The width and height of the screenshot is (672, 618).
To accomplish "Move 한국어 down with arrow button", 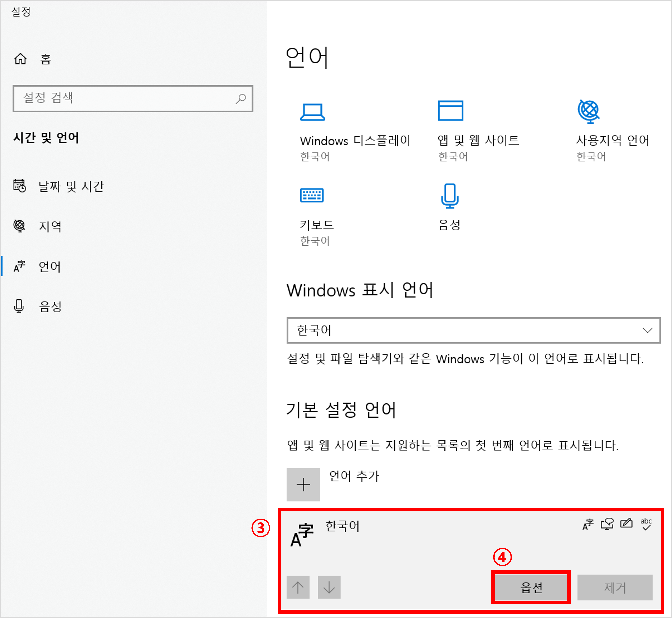I will coord(329,587).
